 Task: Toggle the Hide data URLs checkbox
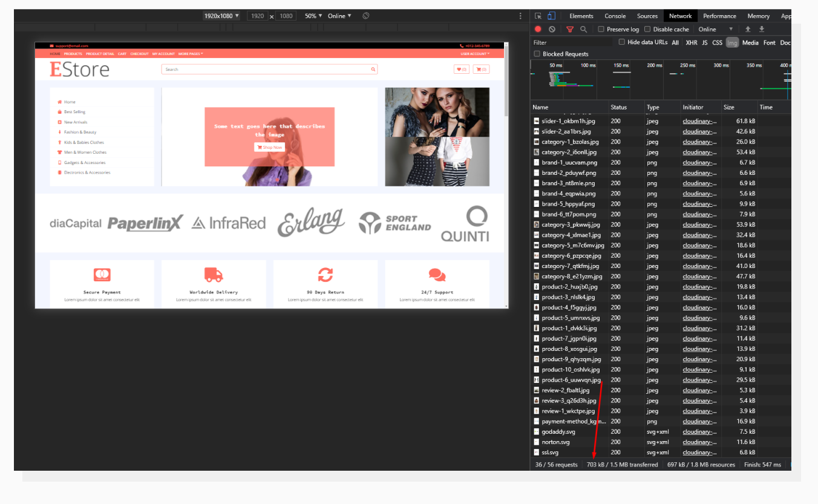[621, 42]
